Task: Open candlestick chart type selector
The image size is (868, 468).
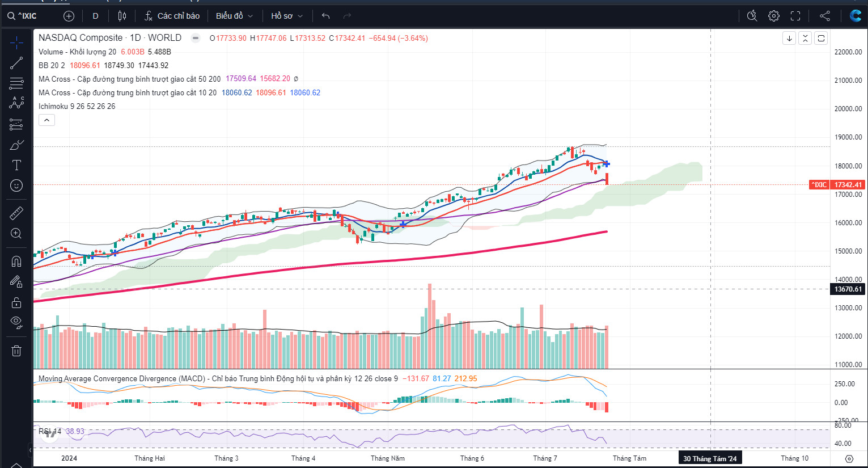Action: tap(122, 16)
